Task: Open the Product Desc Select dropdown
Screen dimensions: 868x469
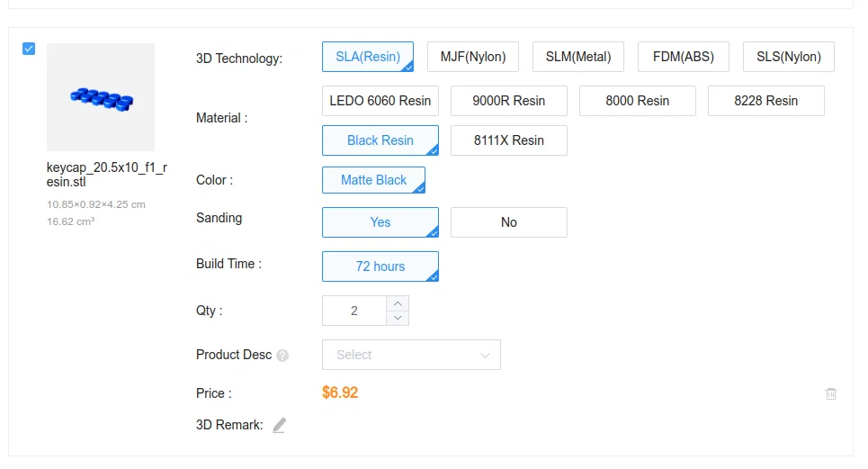Action: tap(411, 355)
